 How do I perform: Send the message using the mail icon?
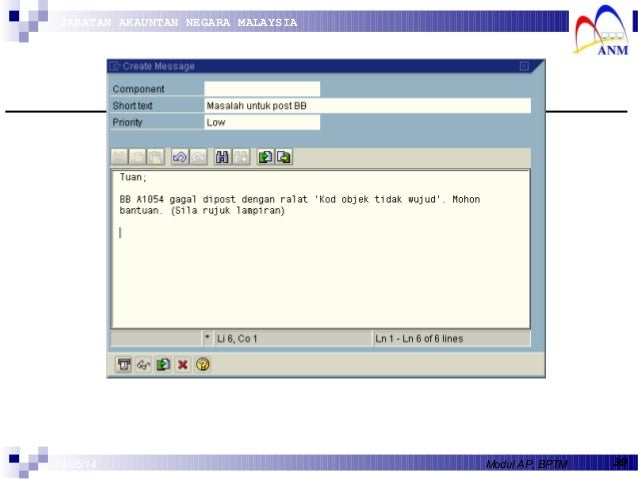[124, 365]
